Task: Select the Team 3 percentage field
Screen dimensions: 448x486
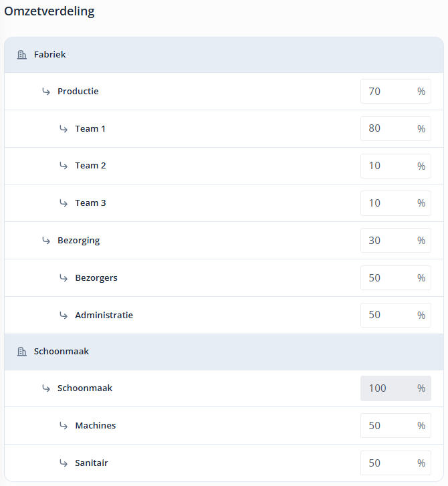Action: [x=388, y=203]
